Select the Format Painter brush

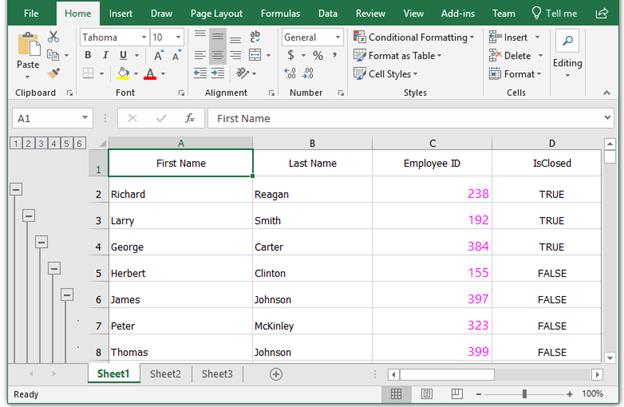[54, 73]
